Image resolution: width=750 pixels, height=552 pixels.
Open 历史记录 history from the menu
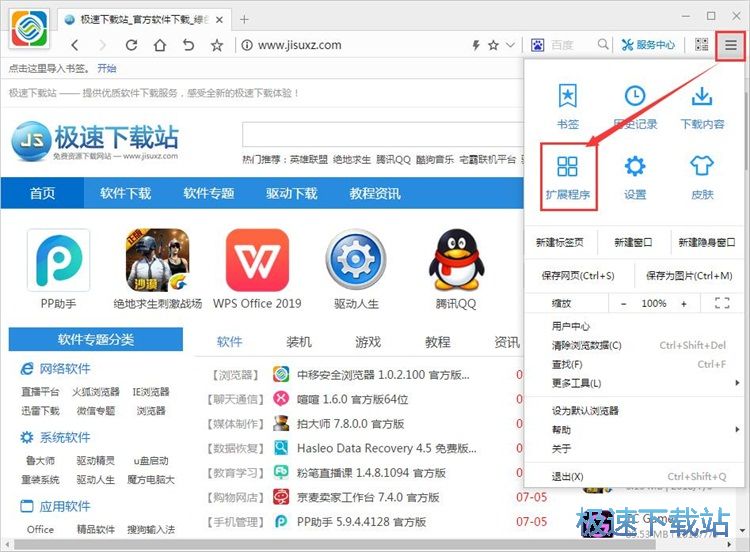point(635,107)
